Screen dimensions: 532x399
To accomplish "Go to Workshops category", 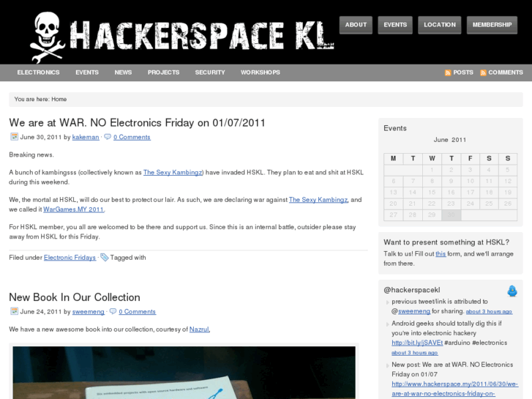I will point(261,72).
